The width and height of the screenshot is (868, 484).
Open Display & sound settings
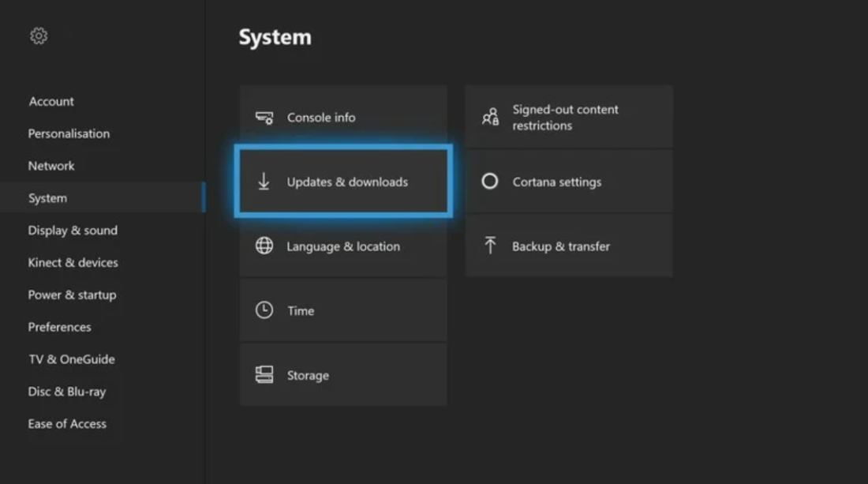tap(73, 230)
